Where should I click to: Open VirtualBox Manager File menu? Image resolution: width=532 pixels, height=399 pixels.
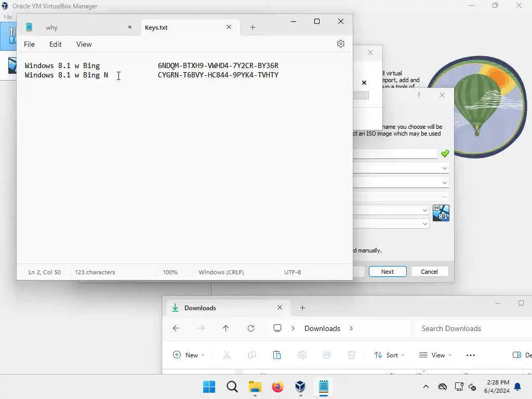point(8,17)
